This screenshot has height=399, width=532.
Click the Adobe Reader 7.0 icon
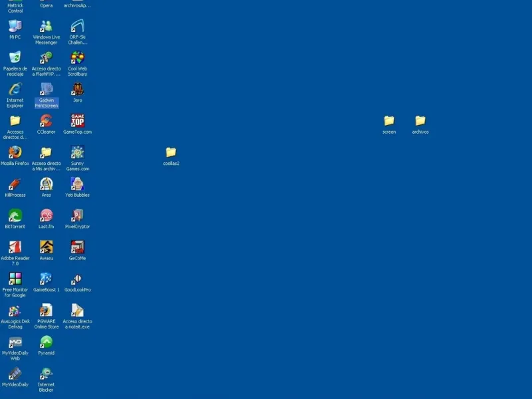15,247
